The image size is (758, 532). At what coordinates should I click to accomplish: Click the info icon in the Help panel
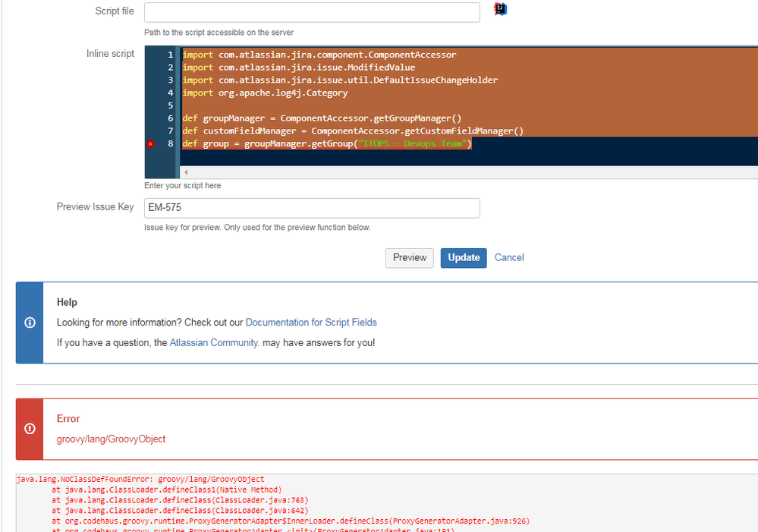coord(30,323)
